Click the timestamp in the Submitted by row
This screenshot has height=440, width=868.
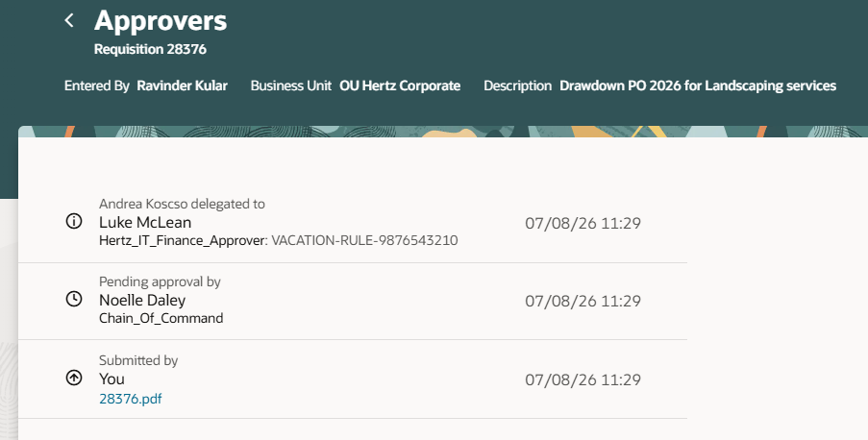583,379
